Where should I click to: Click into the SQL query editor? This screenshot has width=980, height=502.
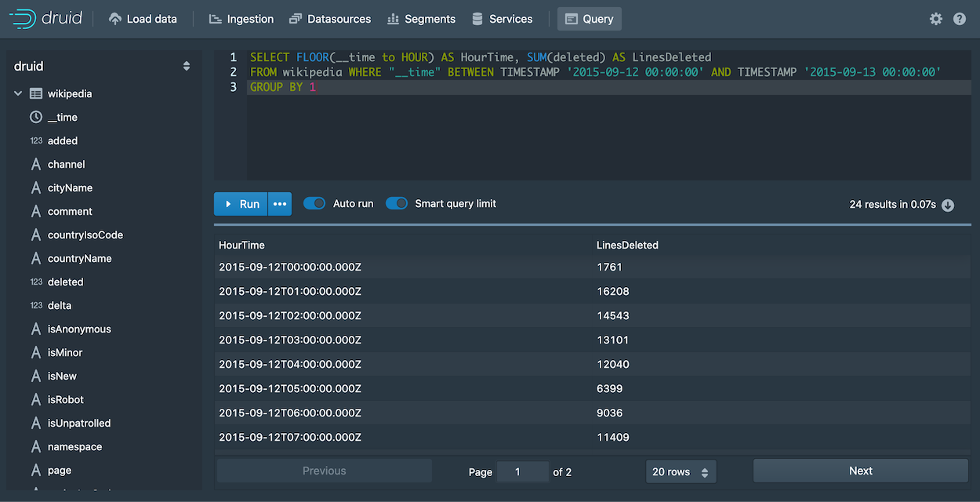(x=608, y=114)
